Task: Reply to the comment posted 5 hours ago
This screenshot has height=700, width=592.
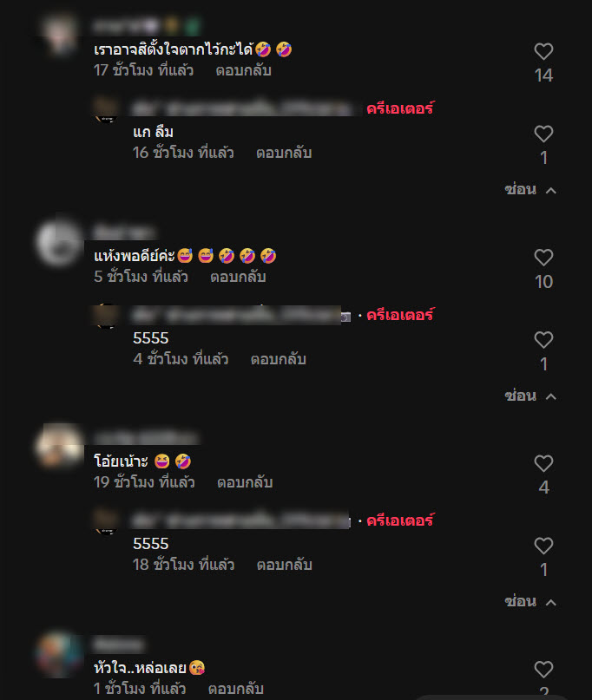Action: [238, 277]
